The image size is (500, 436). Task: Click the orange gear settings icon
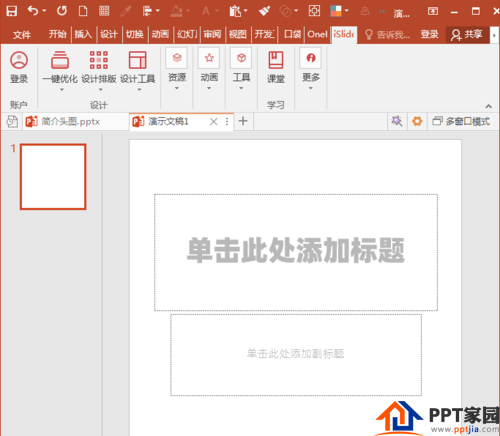[417, 121]
